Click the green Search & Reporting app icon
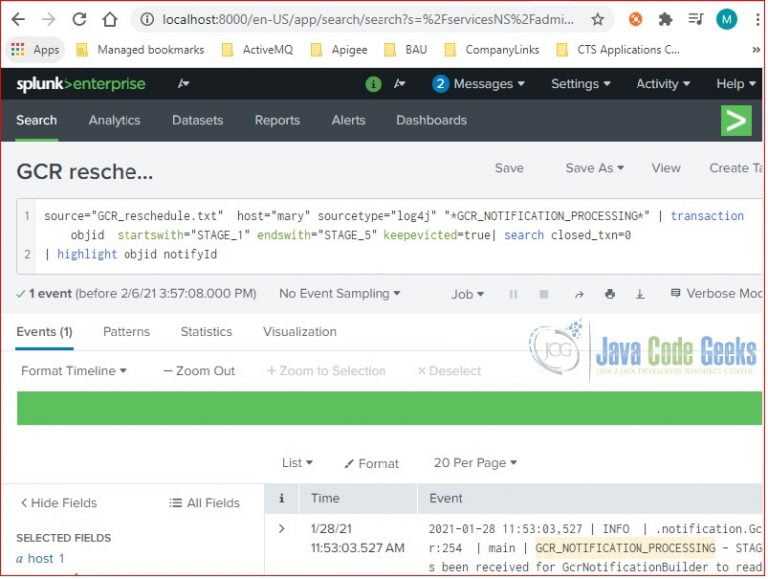 click(736, 121)
